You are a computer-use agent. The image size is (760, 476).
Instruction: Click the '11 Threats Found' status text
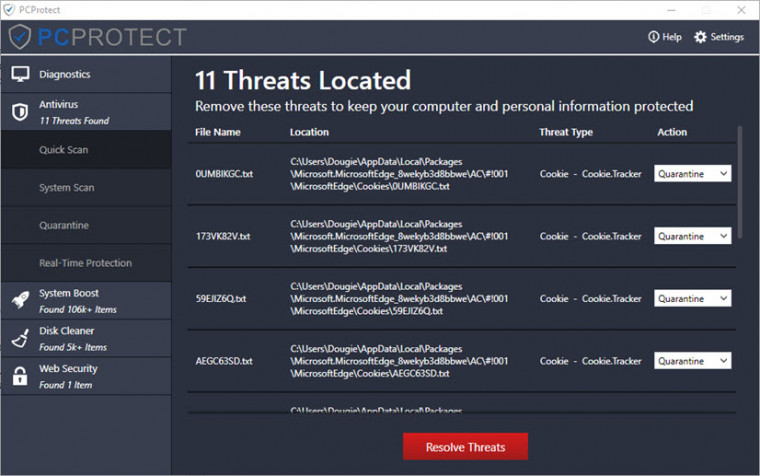point(74,121)
